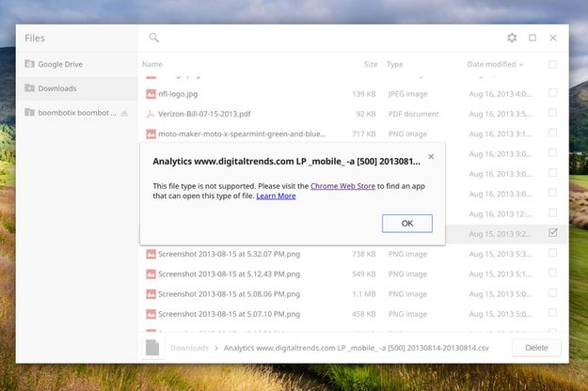Select Screenshot 2013-08-15 at 5.12.43 PM.png
The height and width of the screenshot is (391, 588).
[230, 274]
